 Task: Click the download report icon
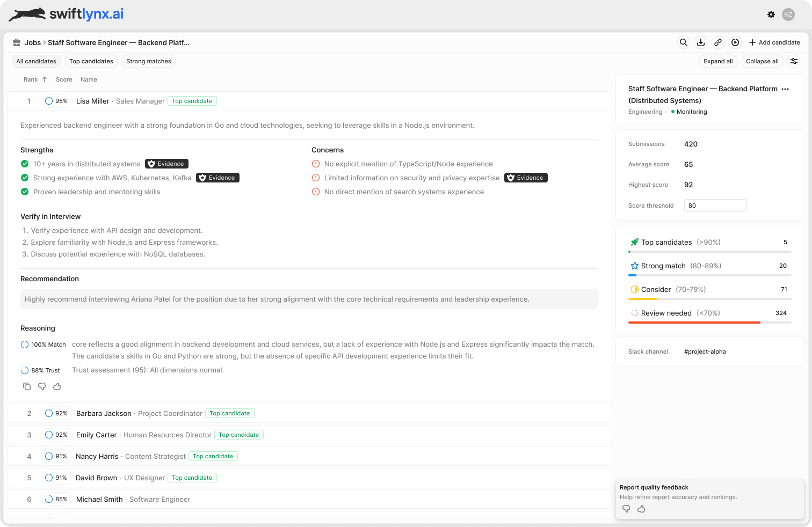[701, 42]
